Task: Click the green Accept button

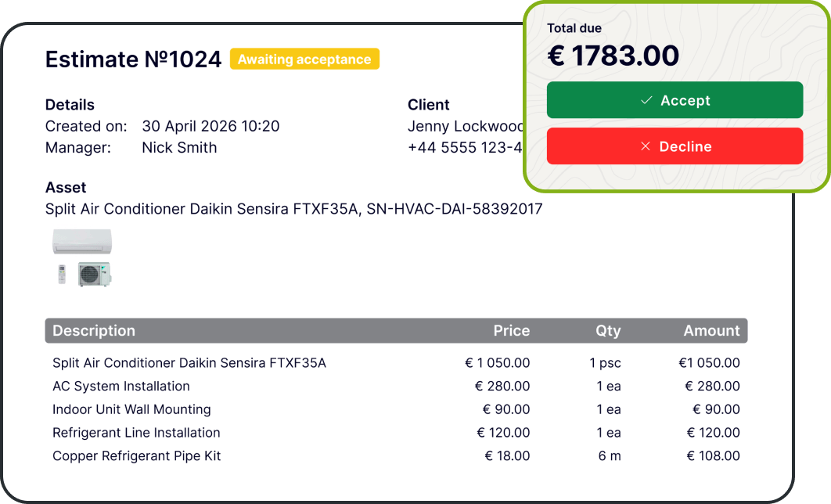Action: coord(675,100)
